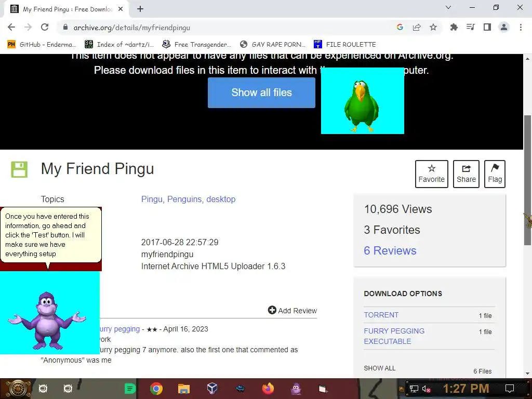Open the GitHub - Enderma bookmark
Screen dimensions: 532x399
point(41,45)
